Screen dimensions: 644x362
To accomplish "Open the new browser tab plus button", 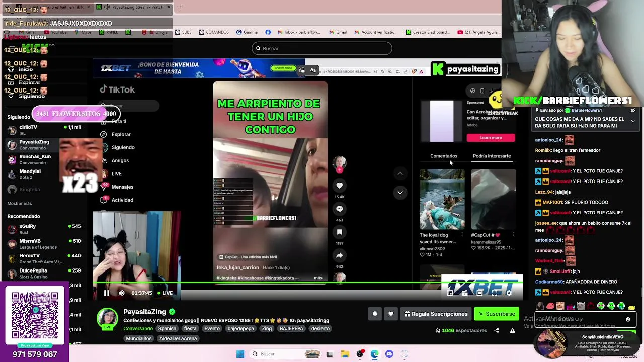I will tap(181, 7).
